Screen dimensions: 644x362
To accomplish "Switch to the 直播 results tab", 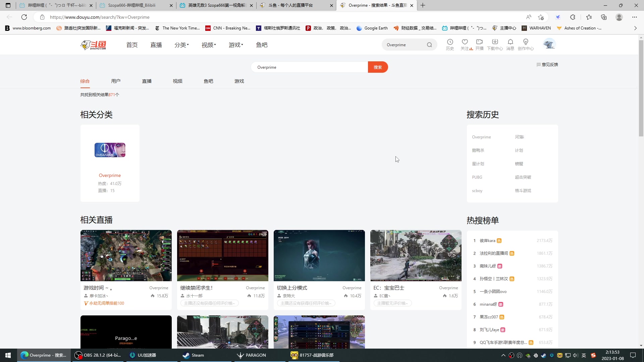I will pyautogui.click(x=147, y=81).
